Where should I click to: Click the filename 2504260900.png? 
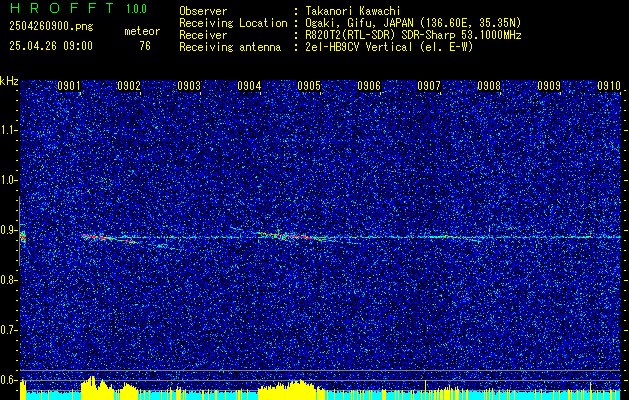[51, 27]
